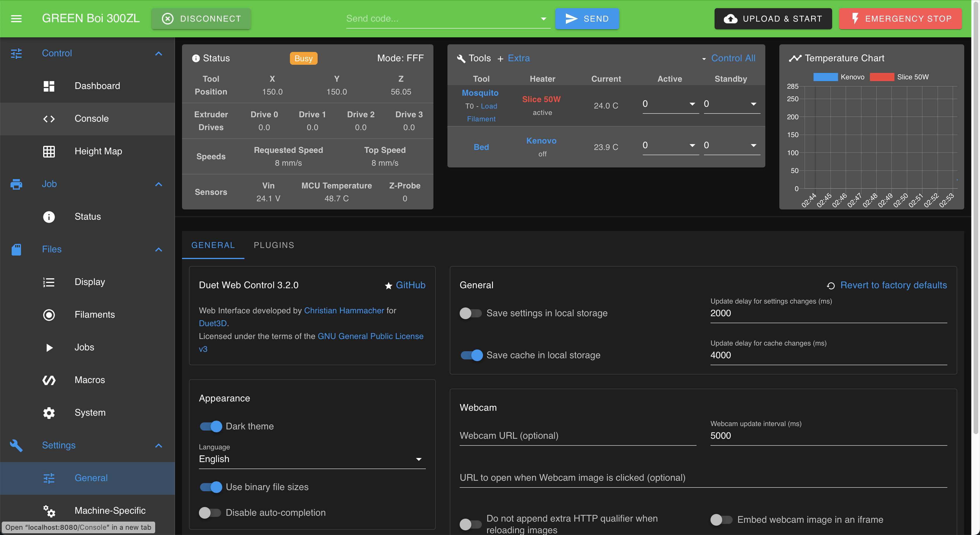This screenshot has height=535, width=980.
Task: Select the Macros icon in the sidebar
Action: click(x=49, y=380)
